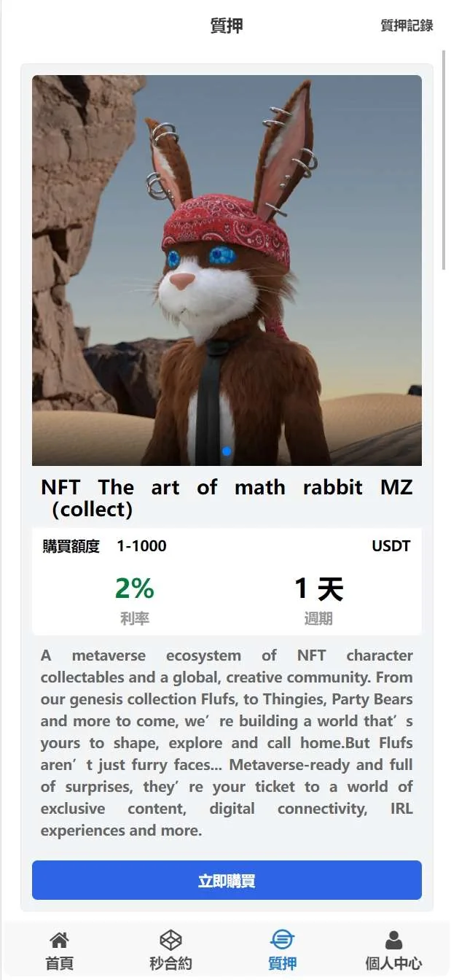Click the 首頁 label in bottom bar
The height and width of the screenshot is (980, 451).
point(59,963)
